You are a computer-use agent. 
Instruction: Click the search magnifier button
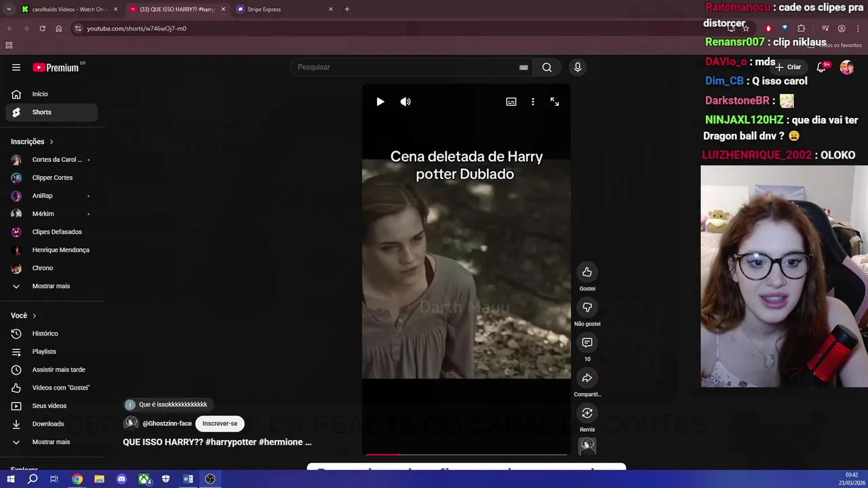click(547, 67)
